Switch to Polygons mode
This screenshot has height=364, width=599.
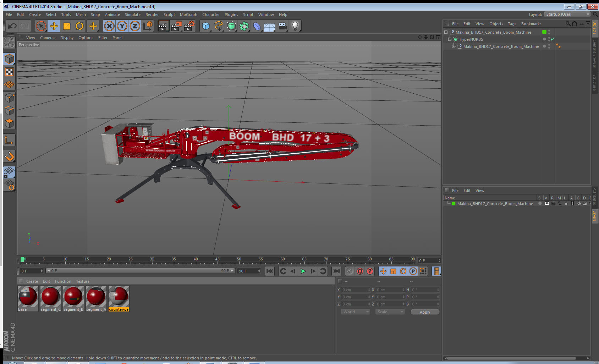click(x=10, y=123)
